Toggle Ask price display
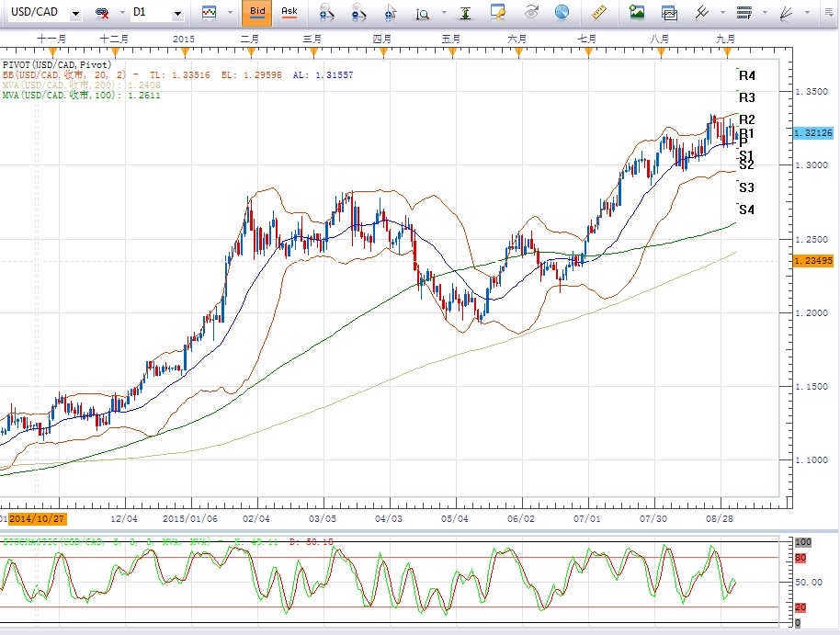Screen dimensions: 840x635 (x=289, y=13)
